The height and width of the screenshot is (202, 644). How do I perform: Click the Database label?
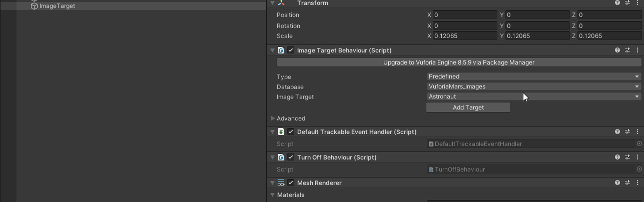[x=290, y=87]
